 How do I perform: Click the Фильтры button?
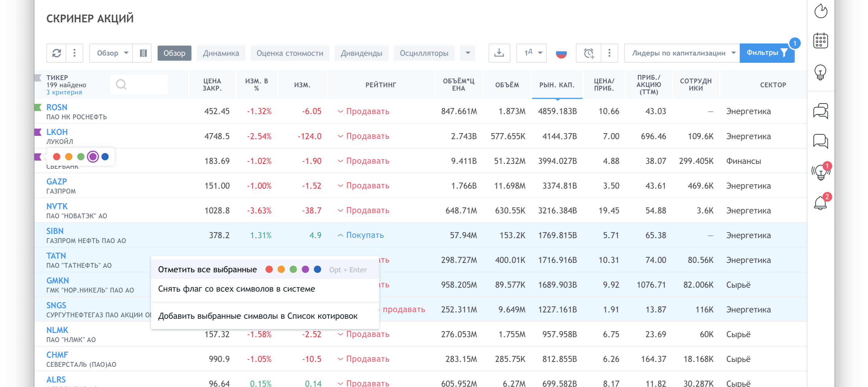pos(766,53)
